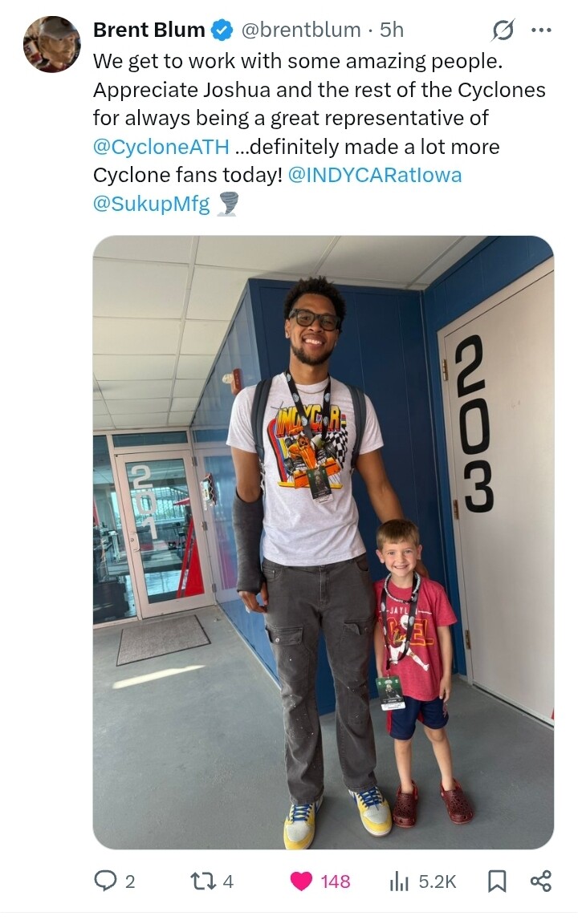Open the @brentblum handle link
578x924 pixels.
point(301,30)
